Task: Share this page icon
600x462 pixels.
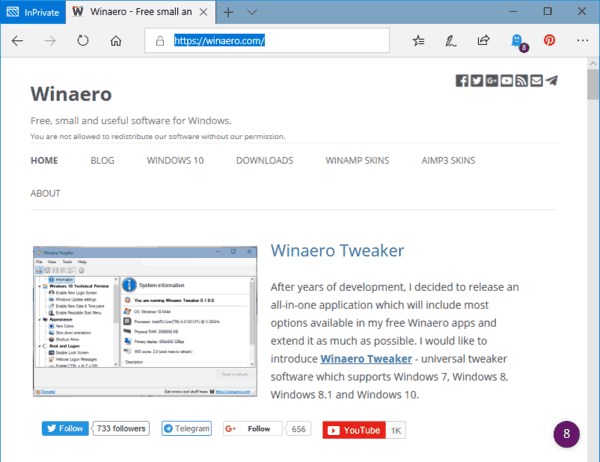Action: (483, 40)
